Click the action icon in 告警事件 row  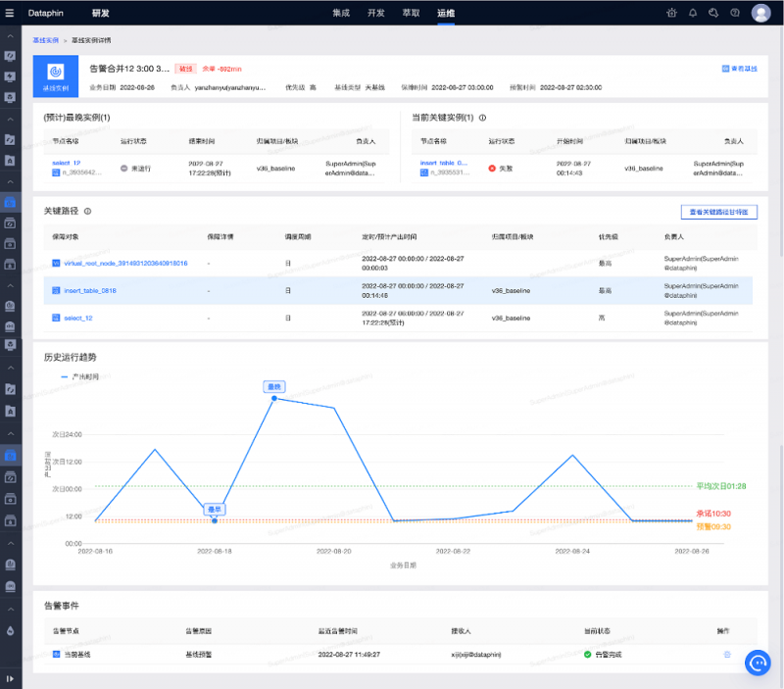726,653
